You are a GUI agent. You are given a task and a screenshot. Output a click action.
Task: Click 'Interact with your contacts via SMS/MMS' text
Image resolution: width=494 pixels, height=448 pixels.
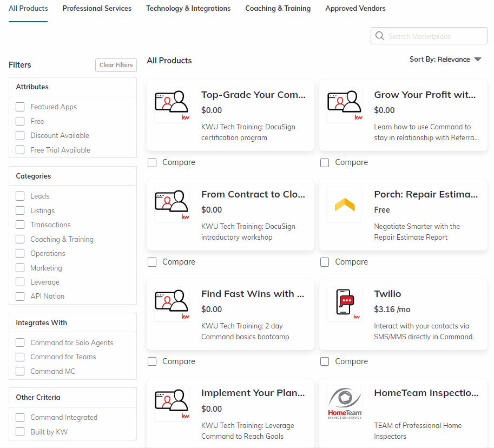(x=424, y=332)
